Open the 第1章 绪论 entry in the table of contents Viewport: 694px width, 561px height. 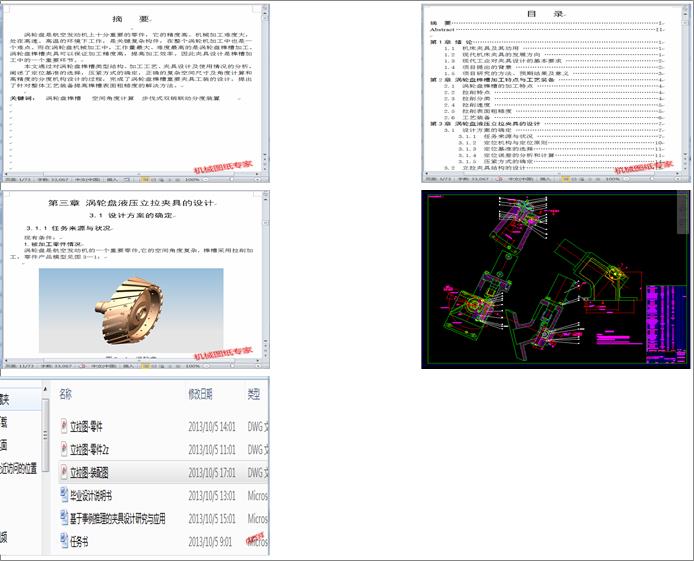547,42
